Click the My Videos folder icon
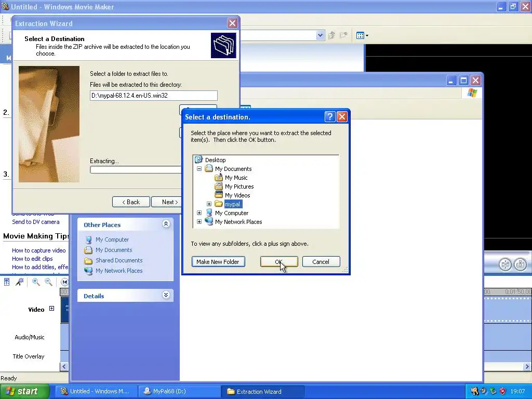The image size is (532, 399). pyautogui.click(x=219, y=195)
